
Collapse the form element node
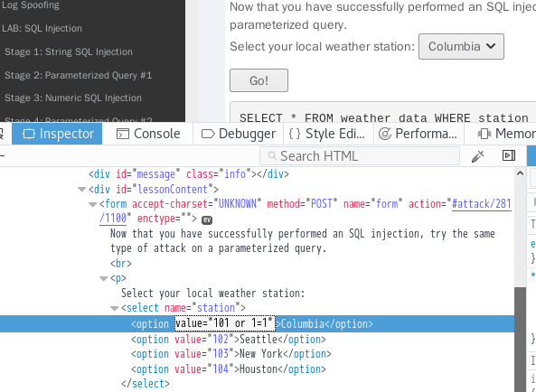pos(92,204)
